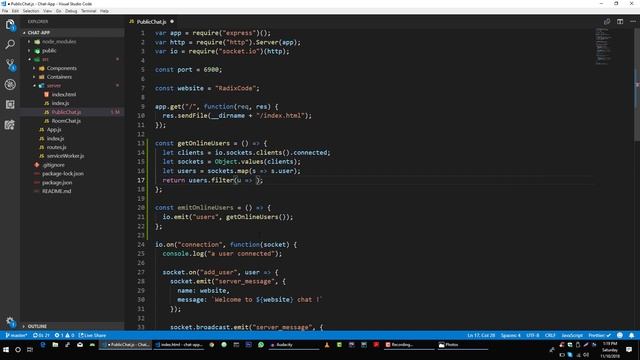
Task: Click the master branch indicator in the status bar
Action: pyautogui.click(x=16, y=336)
